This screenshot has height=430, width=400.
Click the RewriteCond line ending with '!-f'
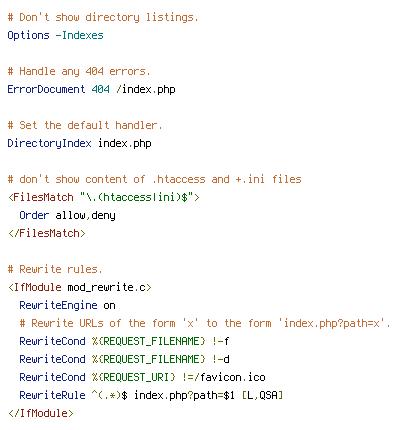[124, 341]
